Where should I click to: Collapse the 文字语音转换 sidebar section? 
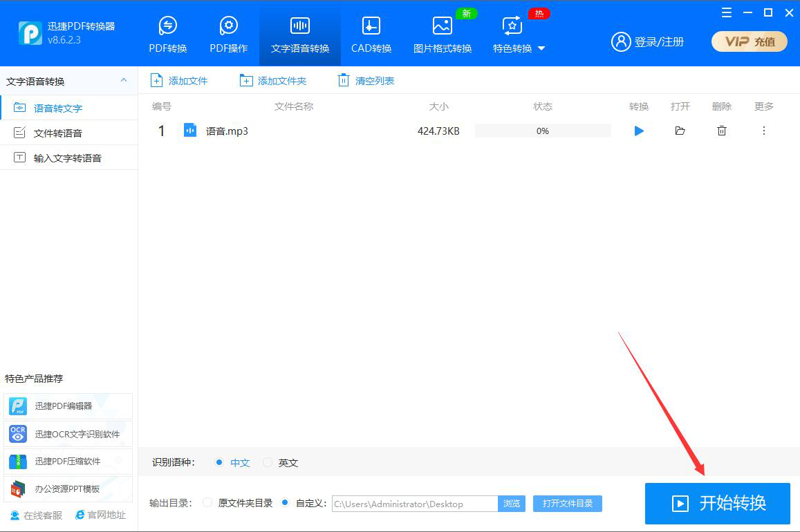(124, 81)
